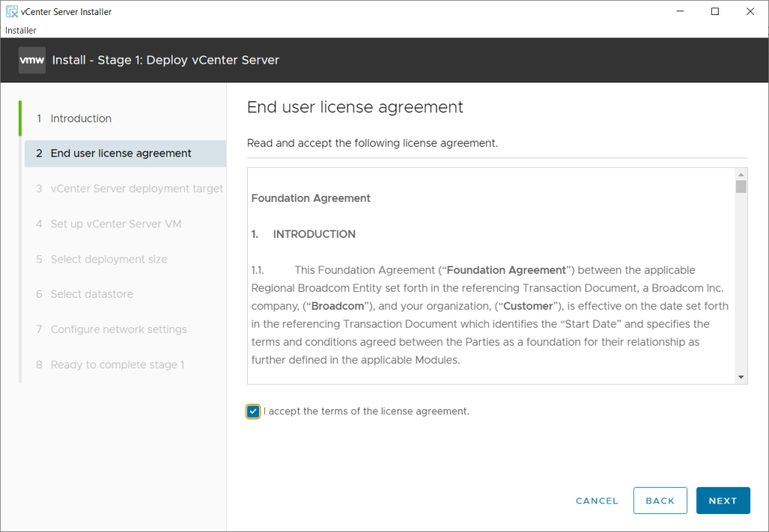
Task: Select Ready to complete stage 1 step
Action: click(117, 365)
